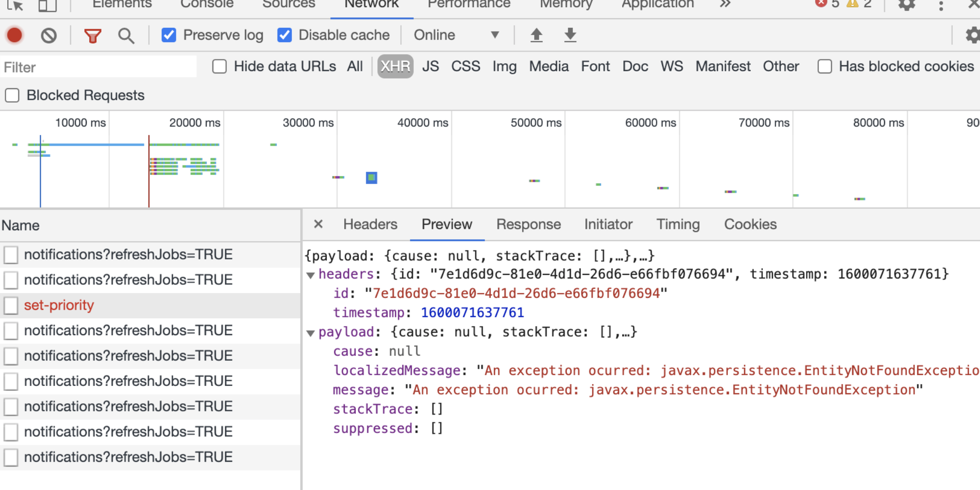Uncheck Preserve log

click(169, 35)
